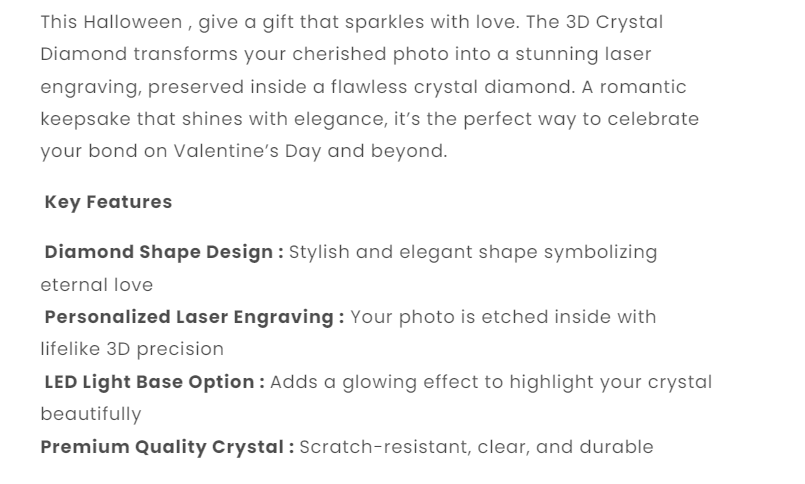Click the word beautifully
Screen dimensions: 805x484
coord(91,414)
